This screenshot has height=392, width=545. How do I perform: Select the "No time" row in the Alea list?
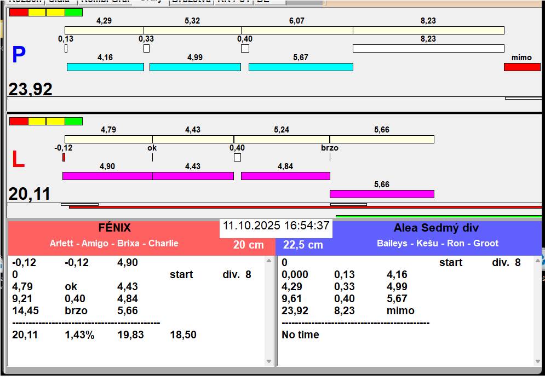click(301, 335)
